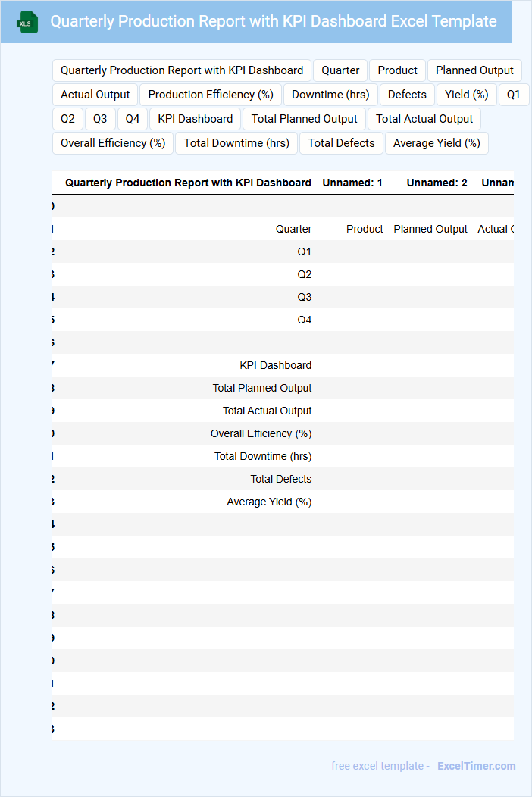Click the Production Efficiency (%) tag

[x=211, y=95]
